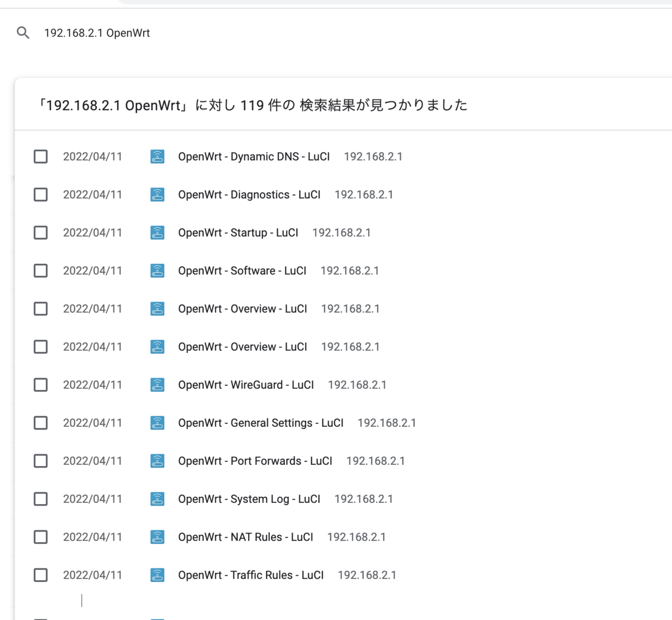The height and width of the screenshot is (620, 672).
Task: Open OpenWrt - General Settings - LuCI link
Action: [261, 423]
